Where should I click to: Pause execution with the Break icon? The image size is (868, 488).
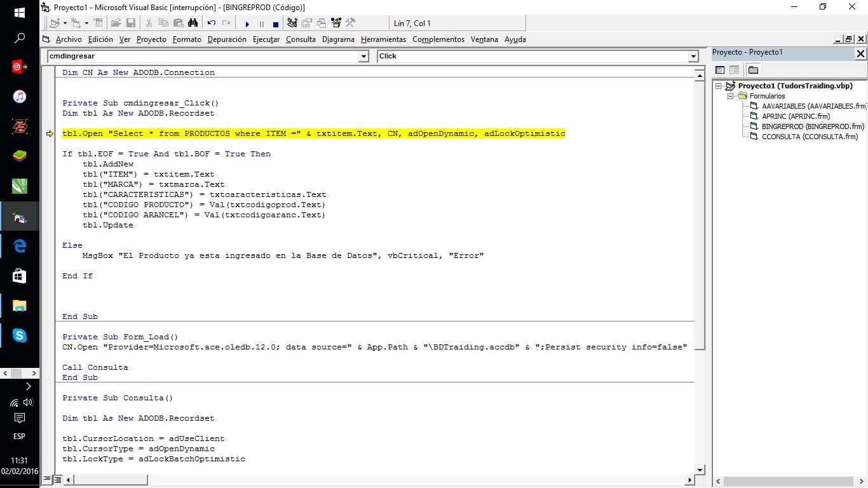coord(261,23)
